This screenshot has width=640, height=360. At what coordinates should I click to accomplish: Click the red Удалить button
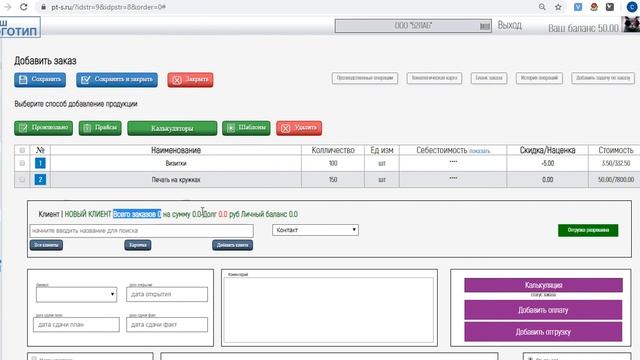(299, 128)
